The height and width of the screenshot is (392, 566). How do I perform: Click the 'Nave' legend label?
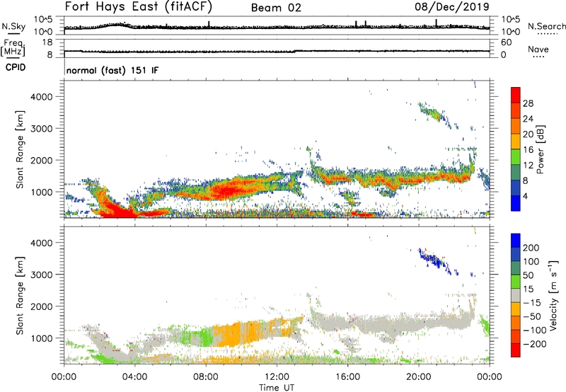pyautogui.click(x=538, y=49)
